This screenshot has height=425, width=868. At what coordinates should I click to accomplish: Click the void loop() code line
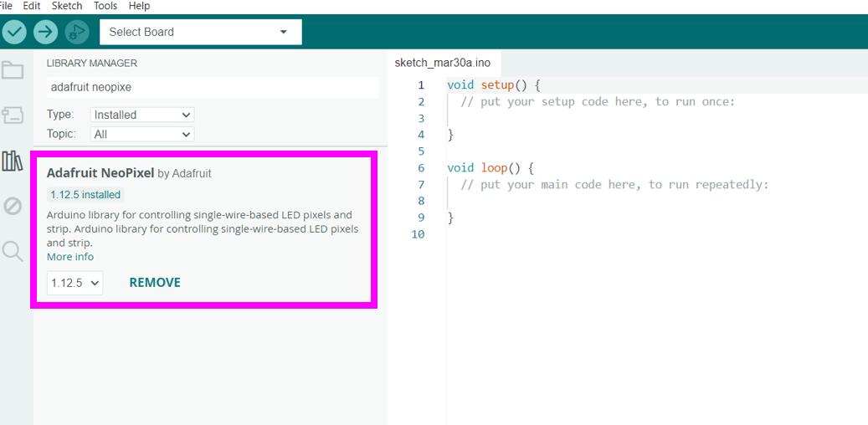[490, 167]
